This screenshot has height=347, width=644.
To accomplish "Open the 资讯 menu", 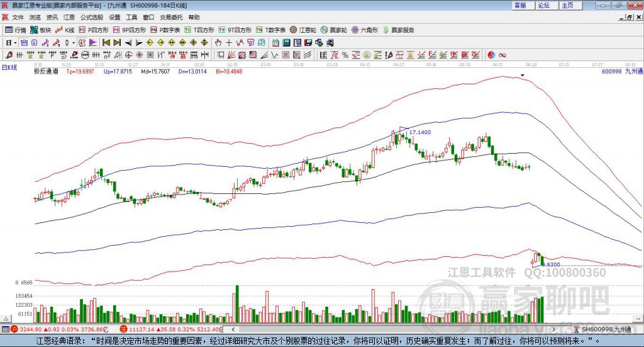I will 52,17.
